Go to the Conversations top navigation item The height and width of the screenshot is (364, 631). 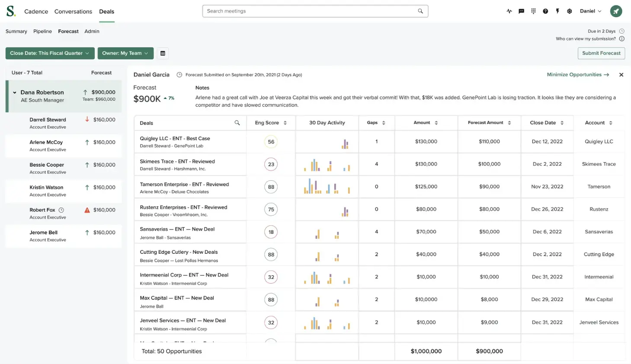[73, 12]
